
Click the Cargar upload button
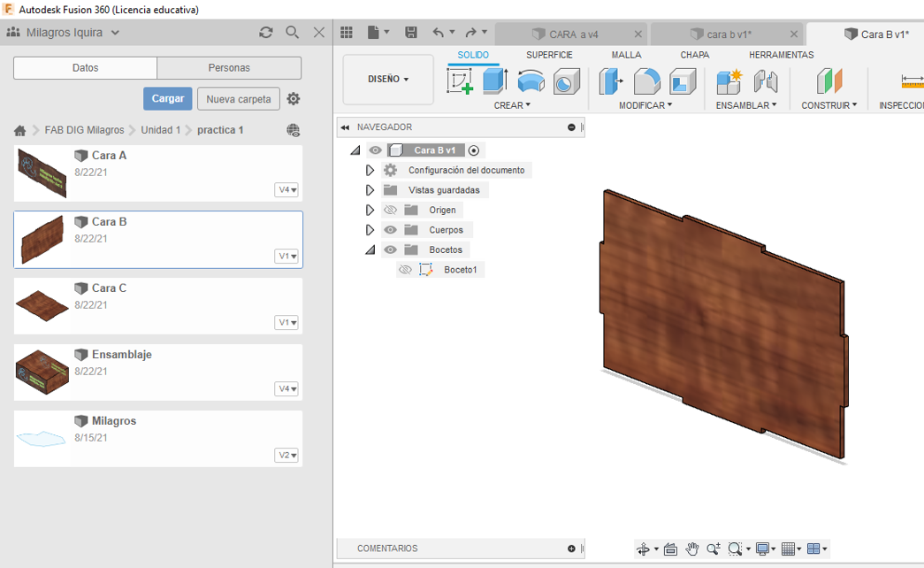pos(167,98)
